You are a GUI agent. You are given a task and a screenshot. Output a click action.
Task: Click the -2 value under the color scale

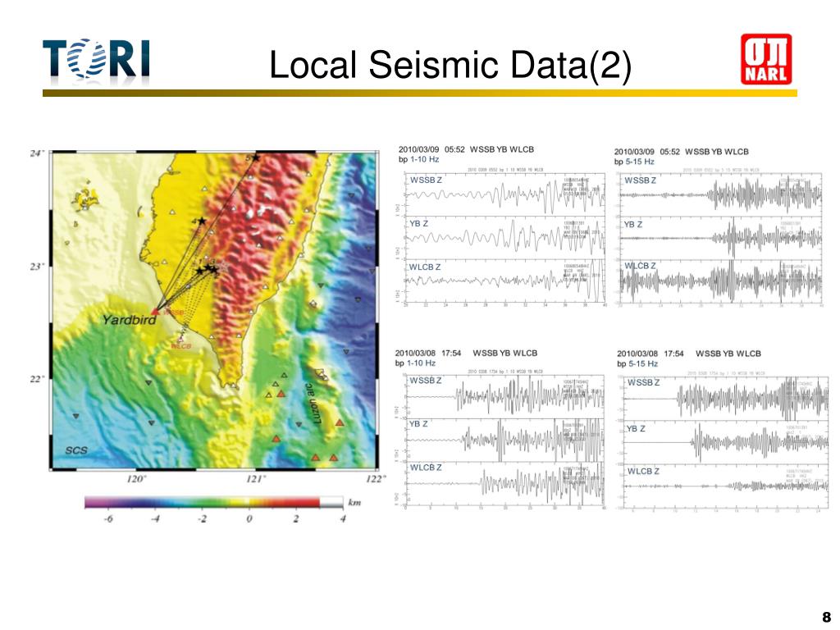click(202, 518)
